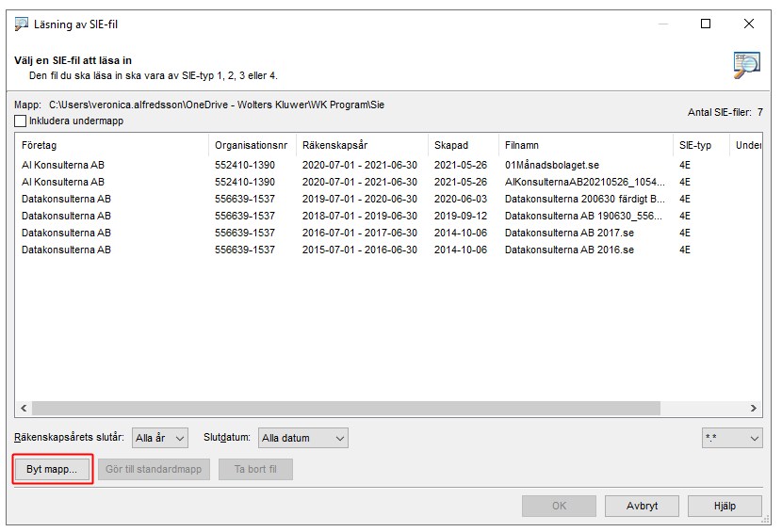Sort by the Företag column header
Screen dimensions: 782x532
[112, 145]
